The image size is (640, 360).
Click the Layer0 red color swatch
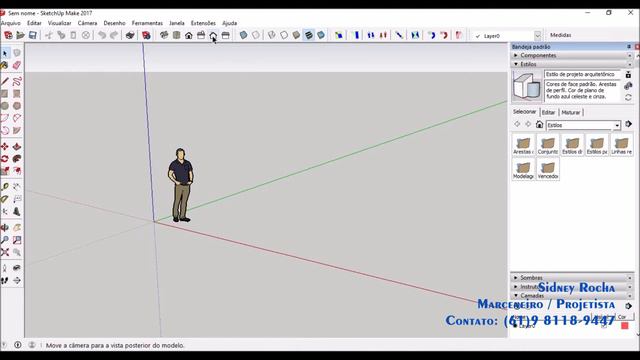[624, 325]
